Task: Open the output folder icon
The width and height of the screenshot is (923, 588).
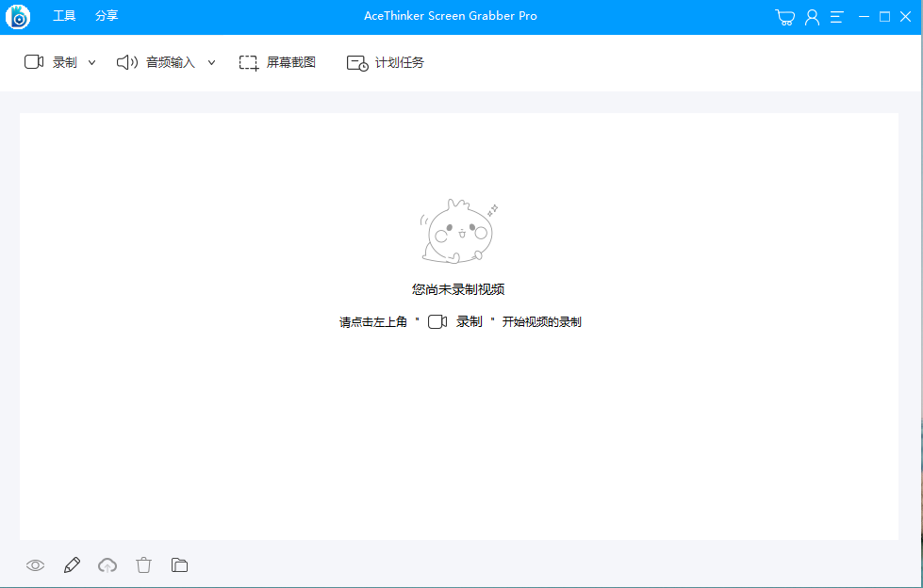Action: point(179,565)
